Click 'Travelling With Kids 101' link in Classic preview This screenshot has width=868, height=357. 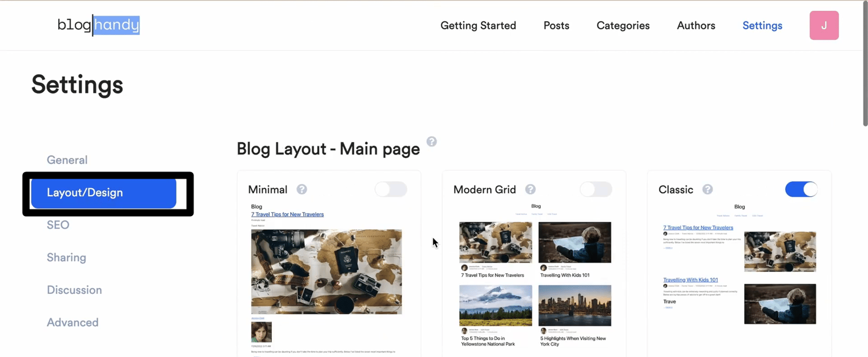[x=690, y=280]
